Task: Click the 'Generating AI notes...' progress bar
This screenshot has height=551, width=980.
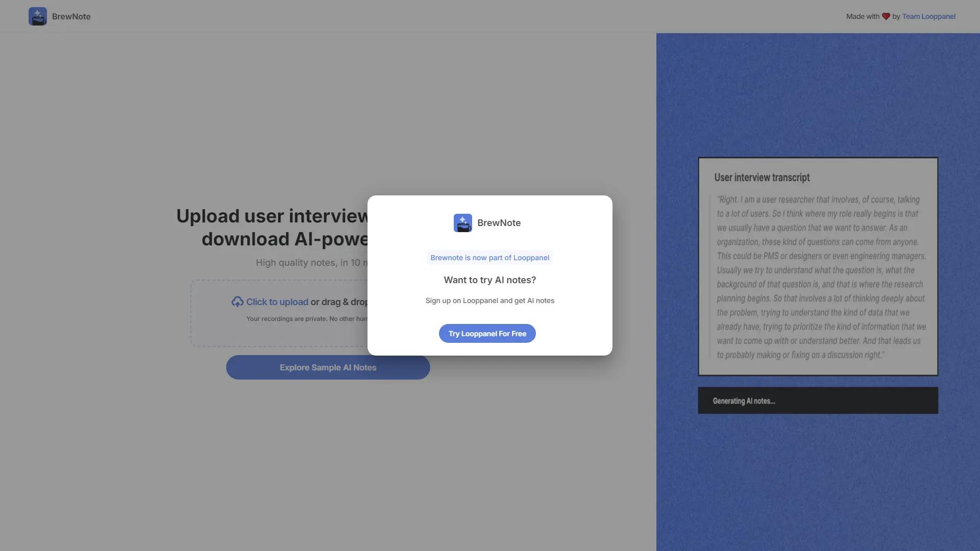Action: pyautogui.click(x=817, y=400)
